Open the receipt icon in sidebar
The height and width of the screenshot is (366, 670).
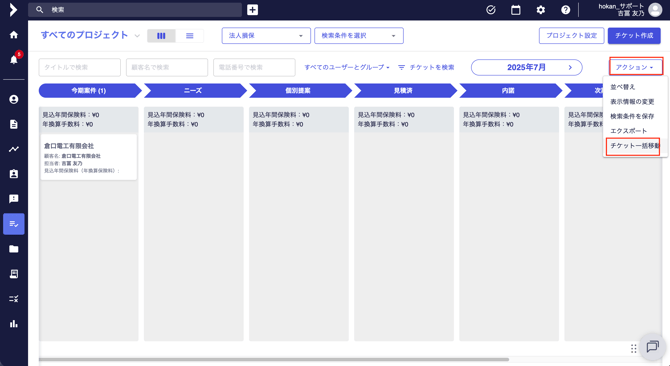[x=14, y=274]
